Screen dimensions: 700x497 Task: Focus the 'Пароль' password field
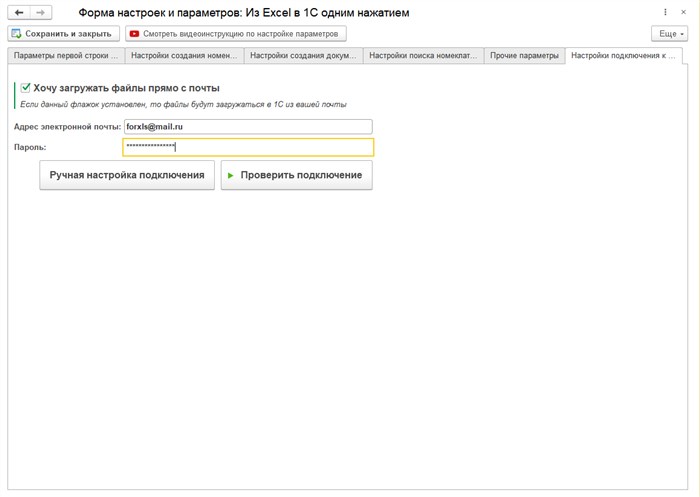[248, 147]
